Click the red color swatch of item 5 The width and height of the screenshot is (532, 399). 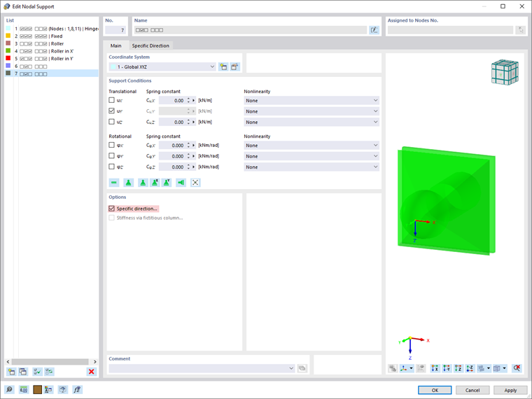(x=8, y=58)
